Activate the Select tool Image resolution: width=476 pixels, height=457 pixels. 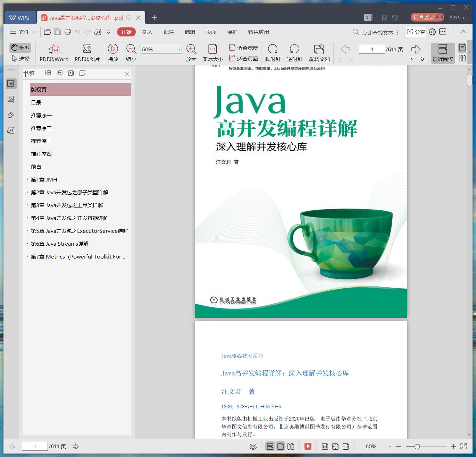(20, 59)
